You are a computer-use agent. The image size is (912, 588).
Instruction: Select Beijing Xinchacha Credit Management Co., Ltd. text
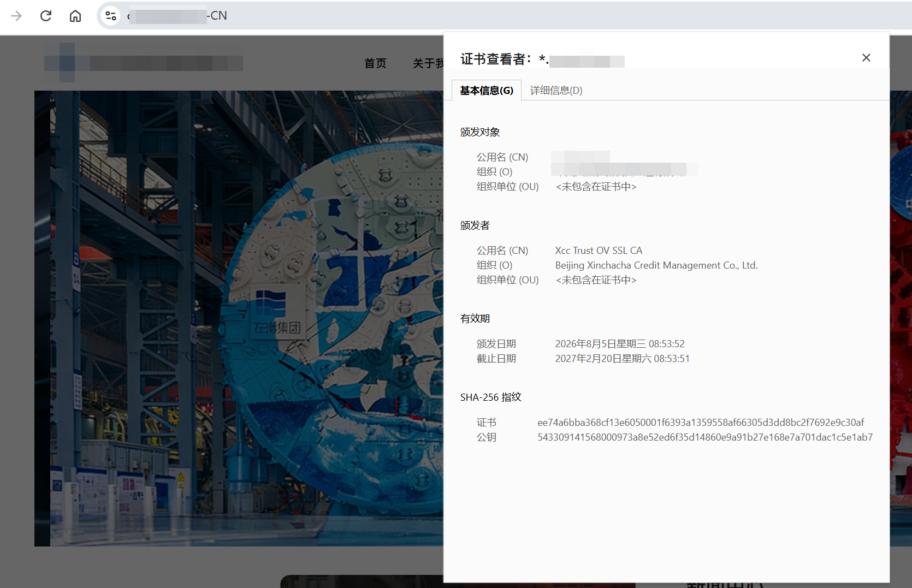[x=656, y=265]
